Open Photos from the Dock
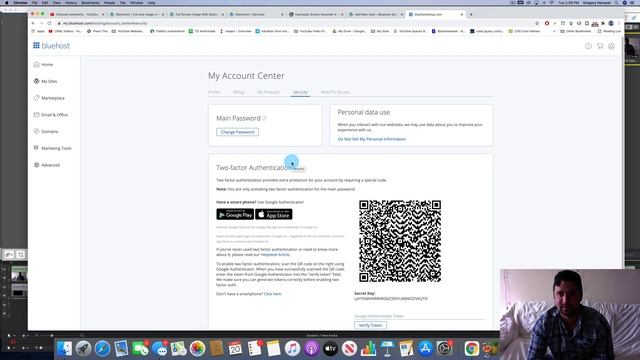 (x=197, y=349)
